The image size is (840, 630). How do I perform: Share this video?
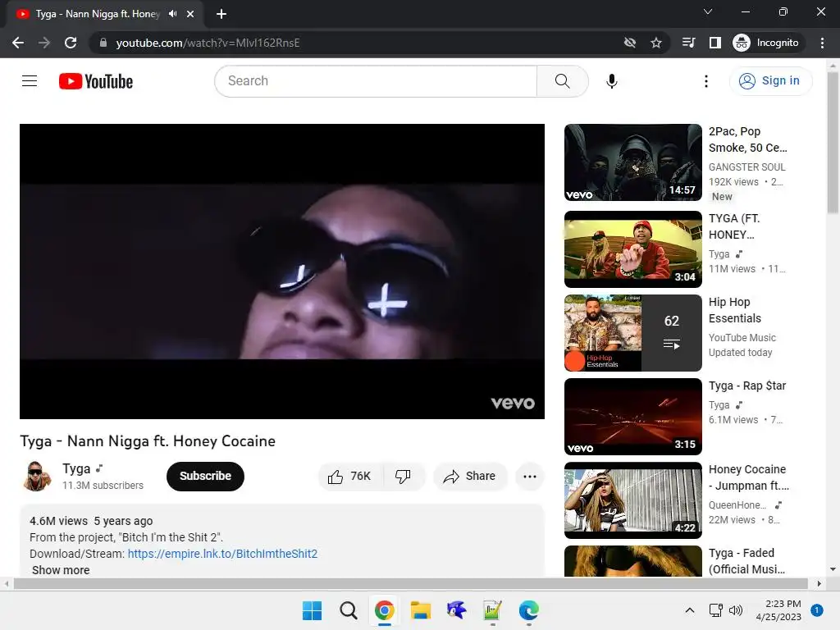click(470, 477)
